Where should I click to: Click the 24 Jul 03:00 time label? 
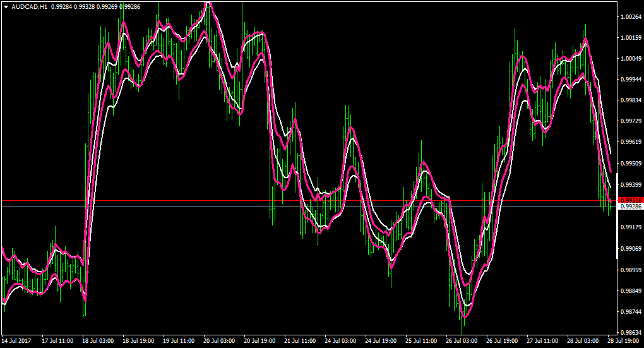(x=340, y=341)
